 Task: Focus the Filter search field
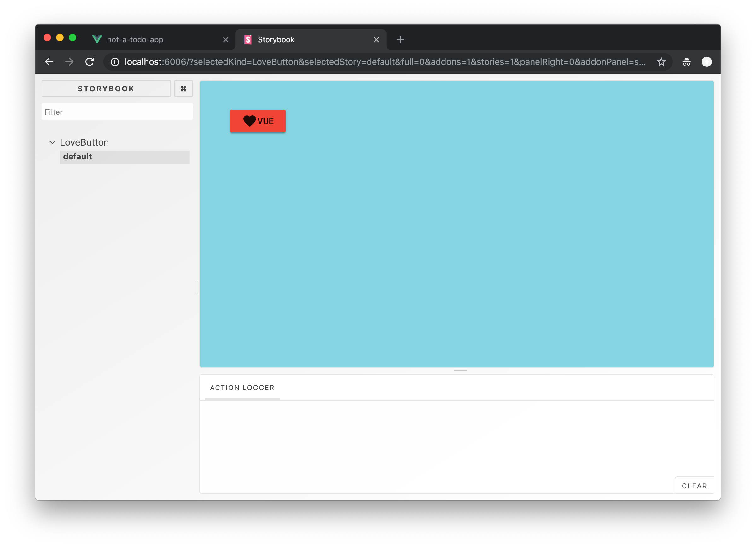pos(117,112)
